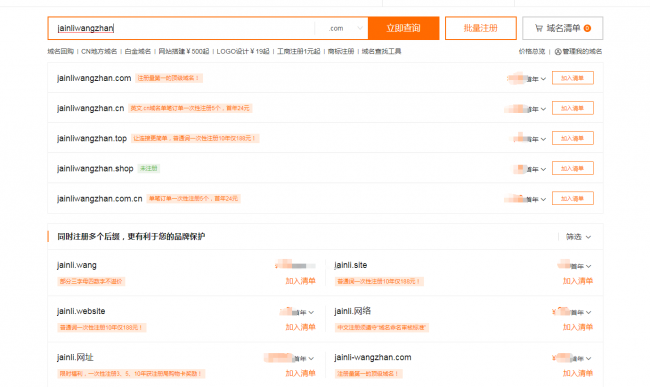
Task: Click the jainliwangzhan.com.cn domain name
Action: point(99,198)
